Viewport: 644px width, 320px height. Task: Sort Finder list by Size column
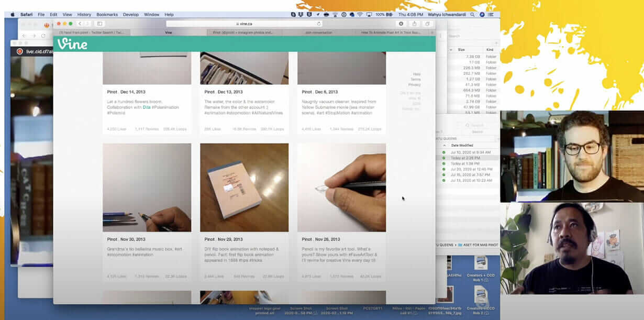[461, 49]
